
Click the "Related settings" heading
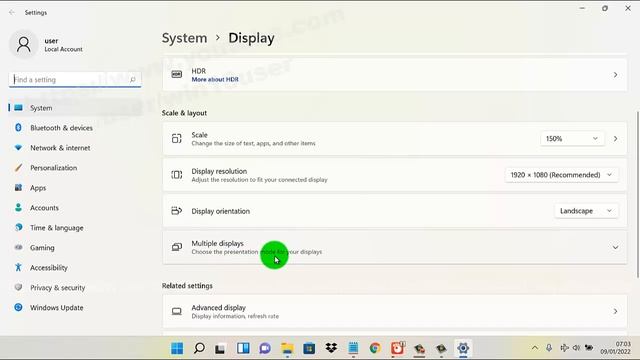[187, 286]
